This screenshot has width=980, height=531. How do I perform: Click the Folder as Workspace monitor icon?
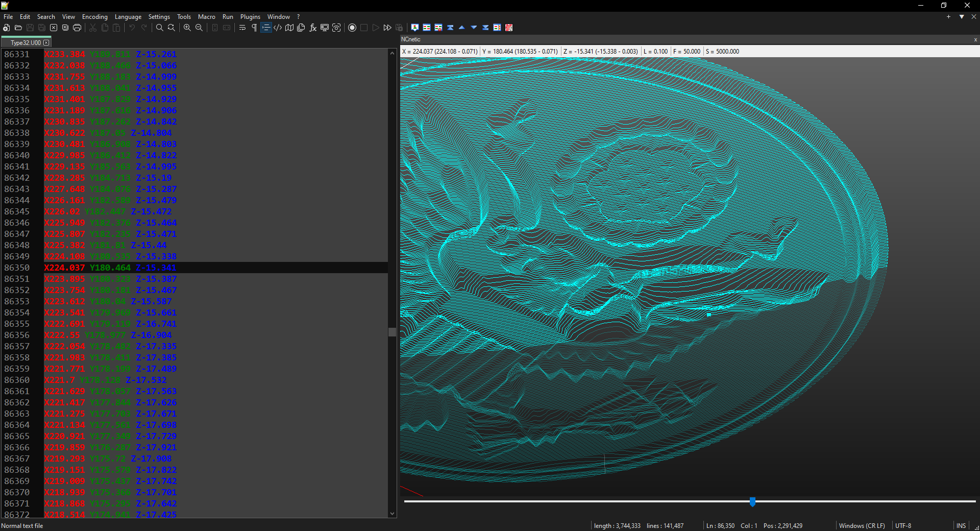pyautogui.click(x=325, y=28)
